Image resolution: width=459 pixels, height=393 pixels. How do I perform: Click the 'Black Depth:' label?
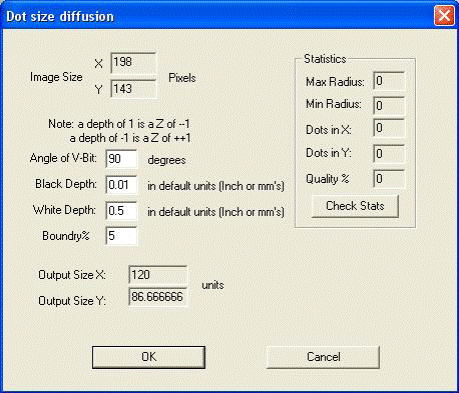pos(66,184)
